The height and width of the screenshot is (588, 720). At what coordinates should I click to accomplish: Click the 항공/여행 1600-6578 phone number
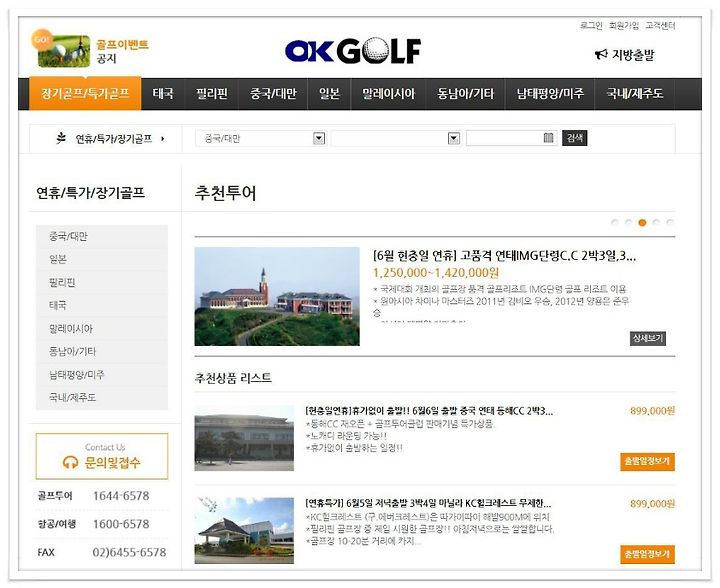(x=121, y=524)
